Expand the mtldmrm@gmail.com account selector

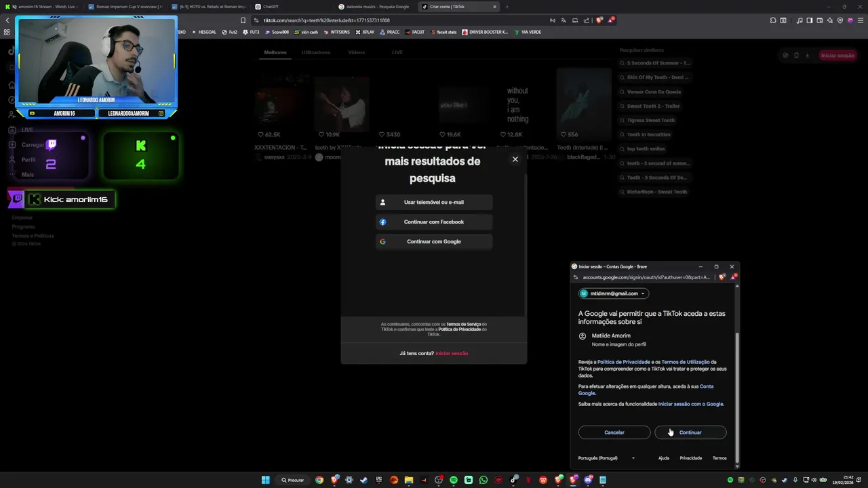pyautogui.click(x=614, y=293)
